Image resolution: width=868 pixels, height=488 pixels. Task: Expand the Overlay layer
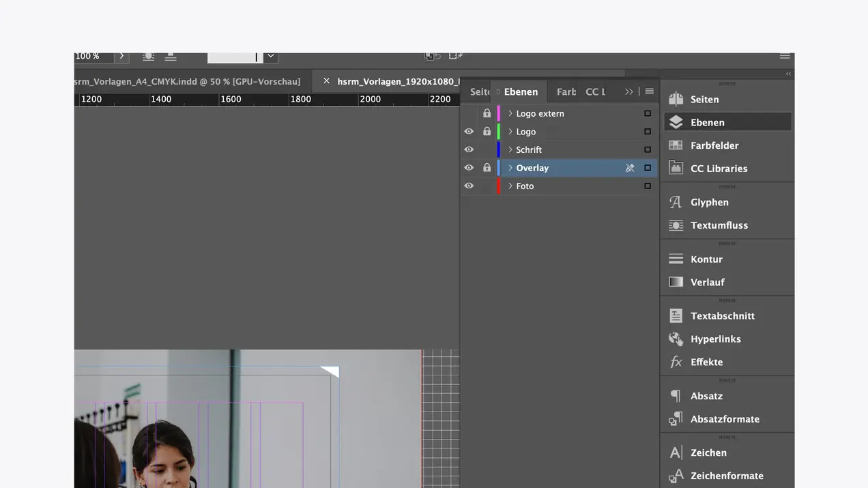[509, 167]
